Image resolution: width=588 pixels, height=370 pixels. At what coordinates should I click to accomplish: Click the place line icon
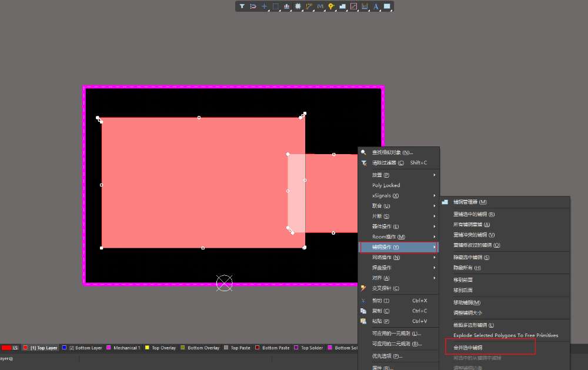point(353,6)
